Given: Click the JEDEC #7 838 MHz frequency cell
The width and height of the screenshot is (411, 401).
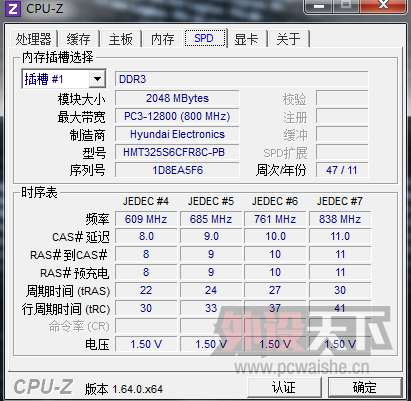Looking at the screenshot, I should pyautogui.click(x=340, y=219).
